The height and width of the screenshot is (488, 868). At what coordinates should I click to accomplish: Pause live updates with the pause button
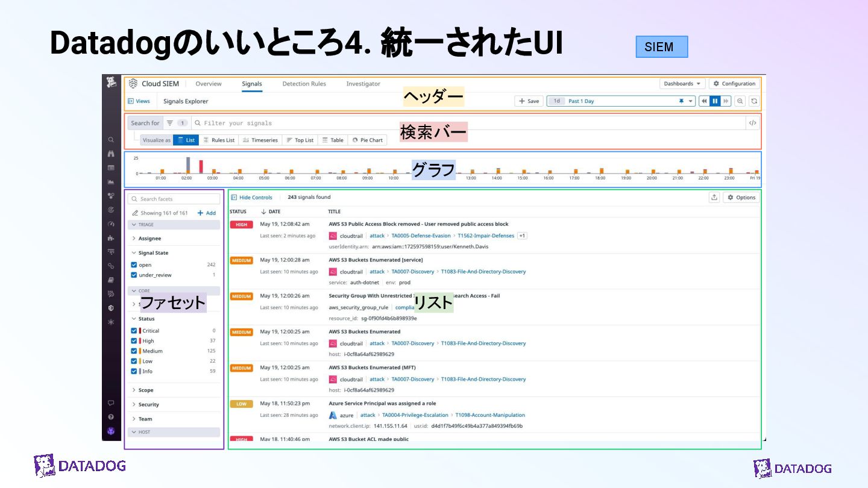pyautogui.click(x=715, y=101)
